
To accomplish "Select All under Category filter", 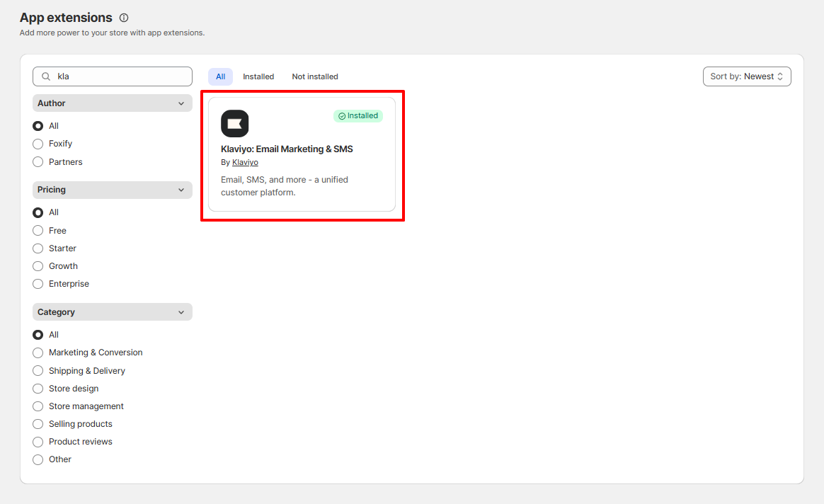I will (38, 335).
